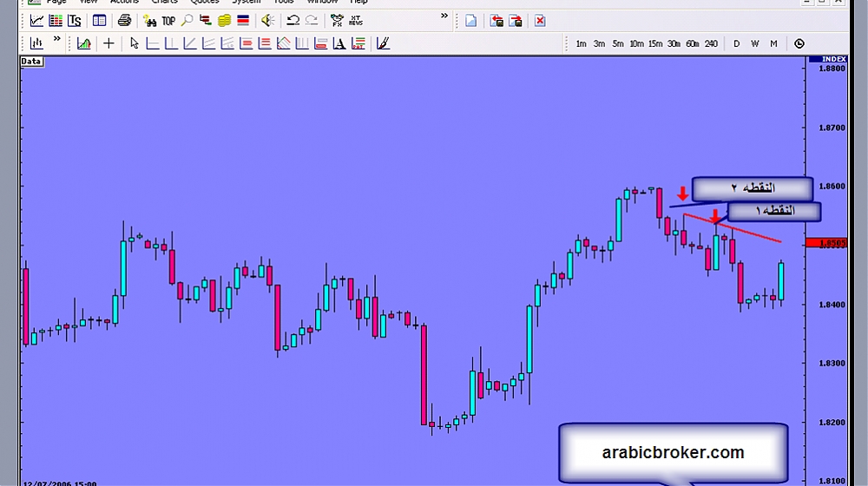The height and width of the screenshot is (486, 868).
Task: Click the TOP toolbar icon
Action: pyautogui.click(x=168, y=21)
